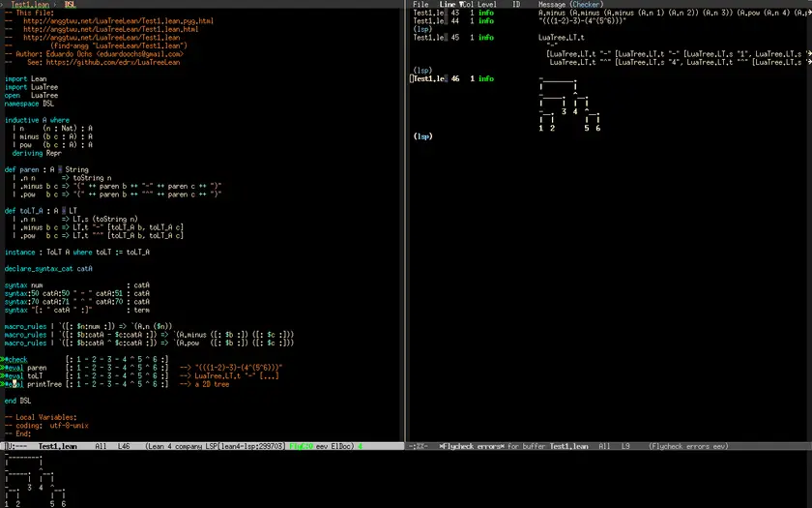Screen dimensions: 812x508
Task: Click the DSL breadcrumb in header line
Action: 71,5
